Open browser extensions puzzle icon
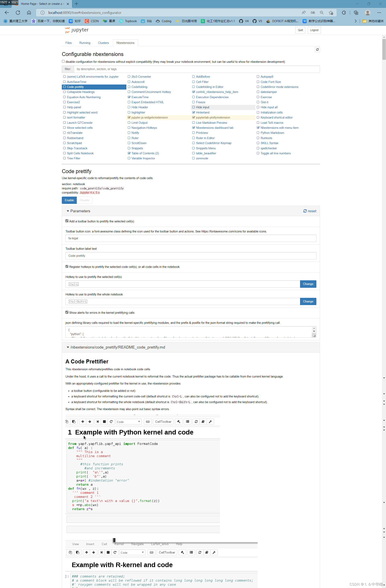The width and height of the screenshot is (386, 588). pyautogui.click(x=344, y=13)
